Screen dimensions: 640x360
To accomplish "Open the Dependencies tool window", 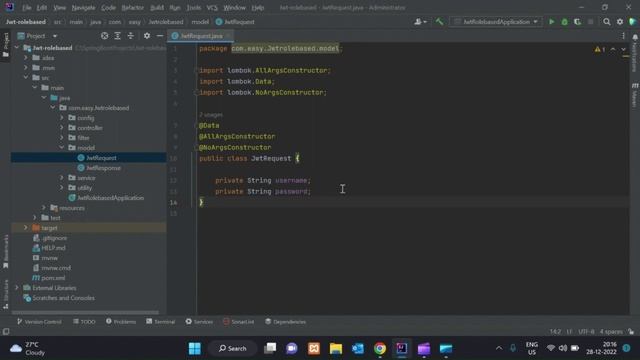I will click(285, 322).
